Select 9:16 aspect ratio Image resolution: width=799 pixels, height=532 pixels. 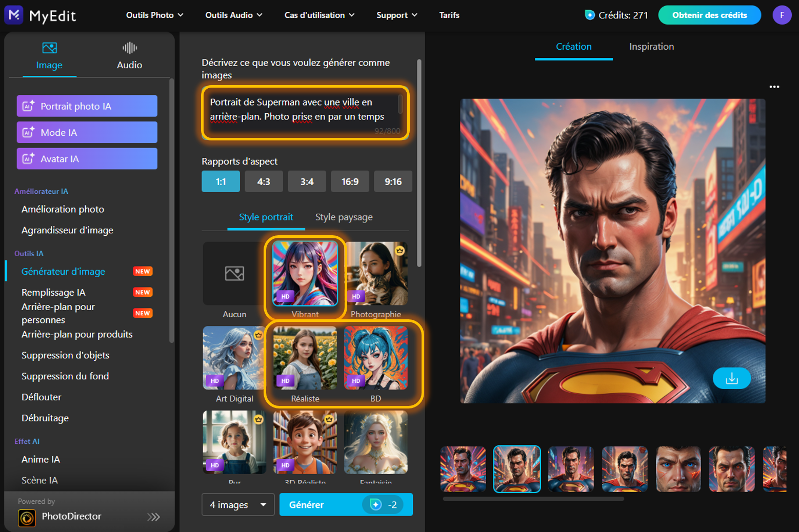(x=393, y=181)
